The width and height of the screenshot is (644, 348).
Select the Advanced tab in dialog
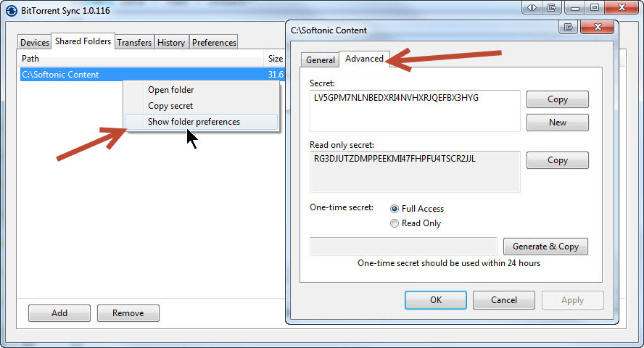pos(364,59)
